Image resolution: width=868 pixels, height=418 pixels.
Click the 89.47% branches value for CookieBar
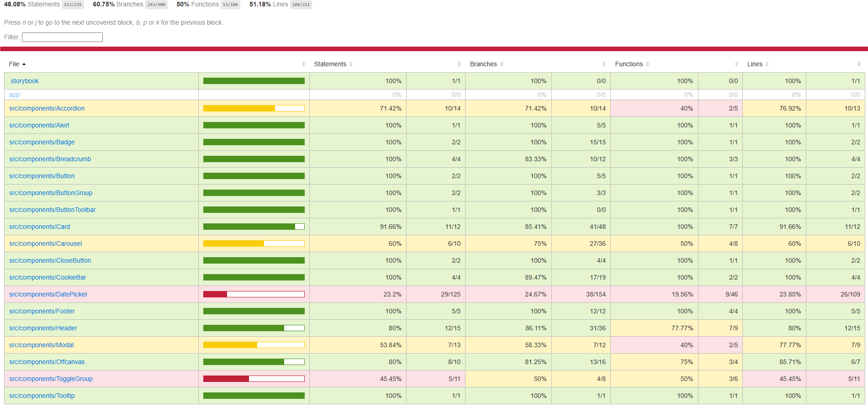pos(535,277)
